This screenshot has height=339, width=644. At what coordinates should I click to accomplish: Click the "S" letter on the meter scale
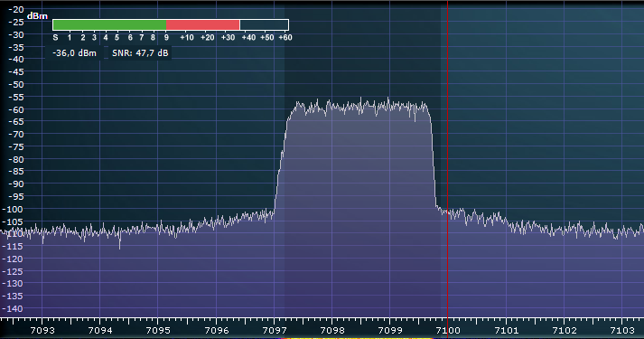click(55, 37)
